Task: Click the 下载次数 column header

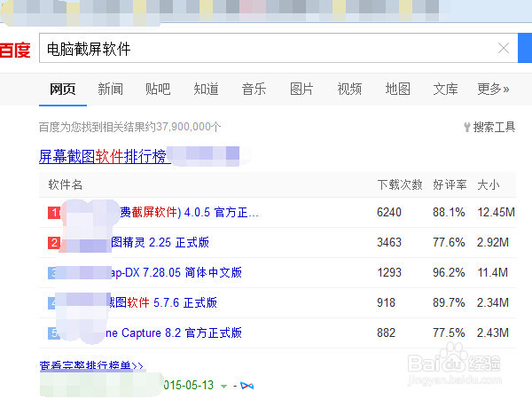Action: click(x=400, y=185)
